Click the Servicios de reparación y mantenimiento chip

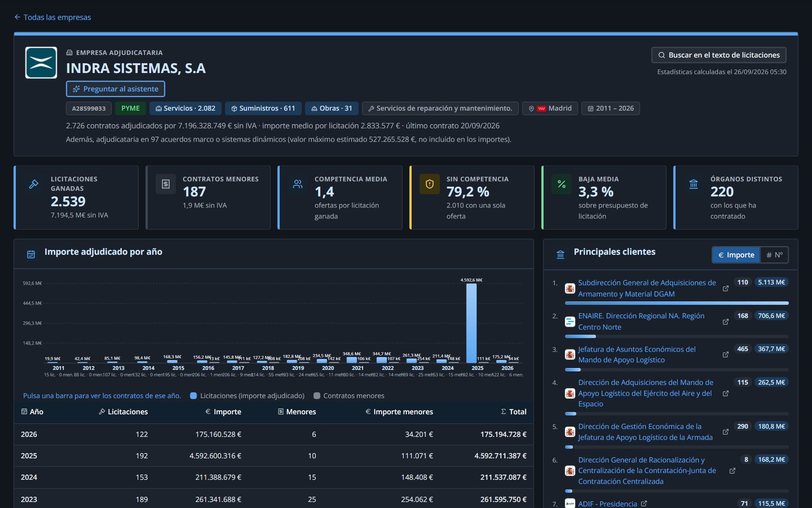[440, 108]
